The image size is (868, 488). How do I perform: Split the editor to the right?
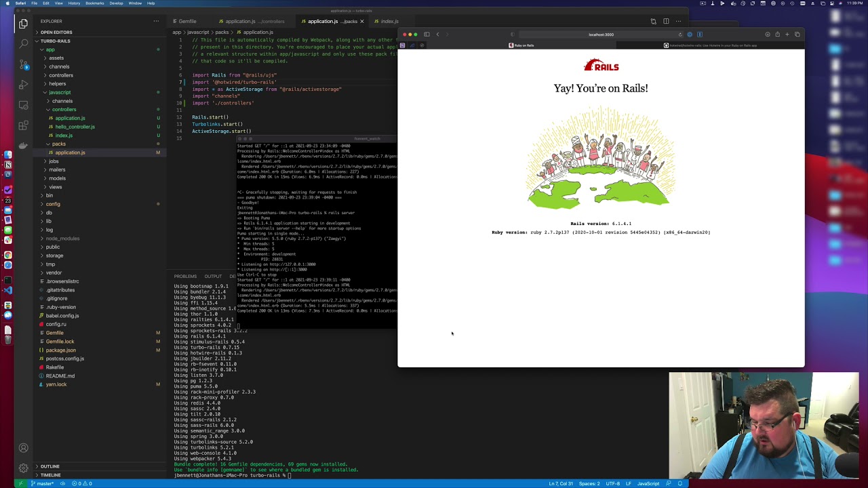[666, 21]
